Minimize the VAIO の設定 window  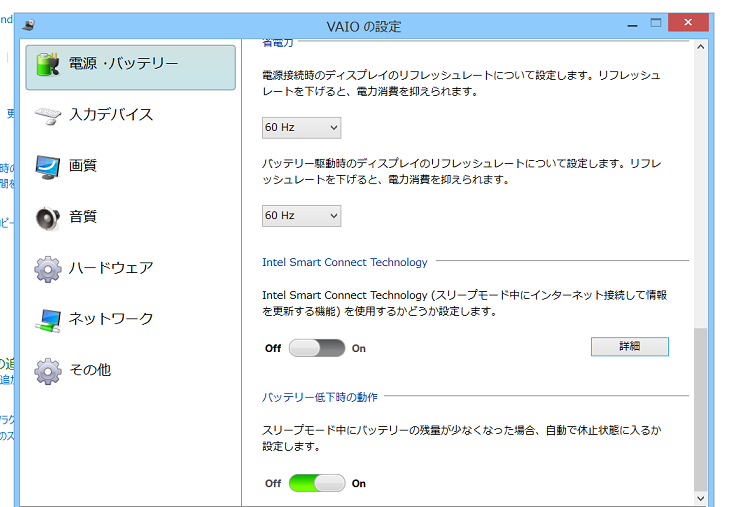coord(632,24)
